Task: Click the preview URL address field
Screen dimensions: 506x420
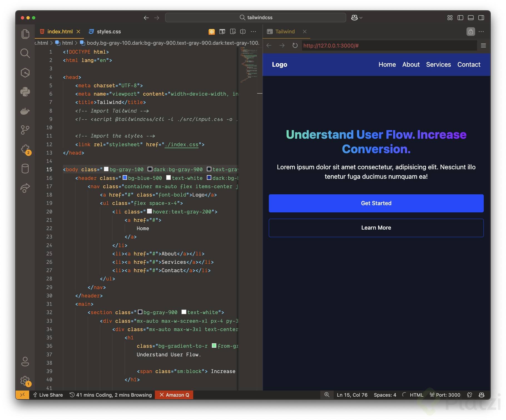Action: [389, 46]
